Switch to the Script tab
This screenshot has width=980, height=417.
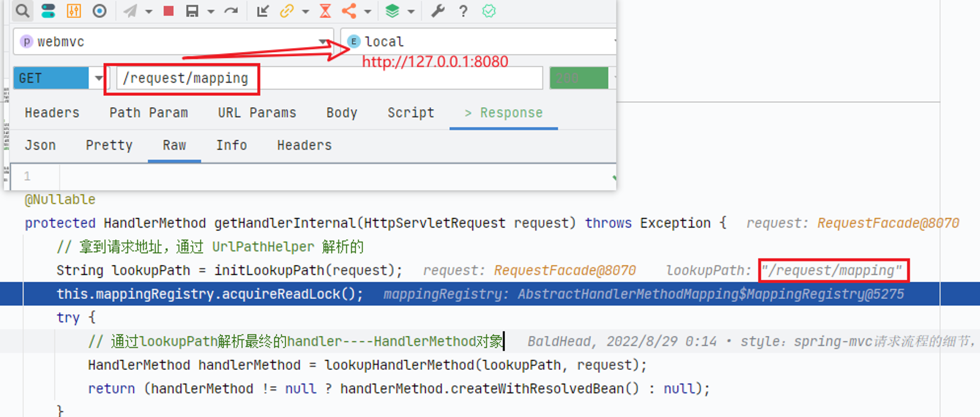411,113
